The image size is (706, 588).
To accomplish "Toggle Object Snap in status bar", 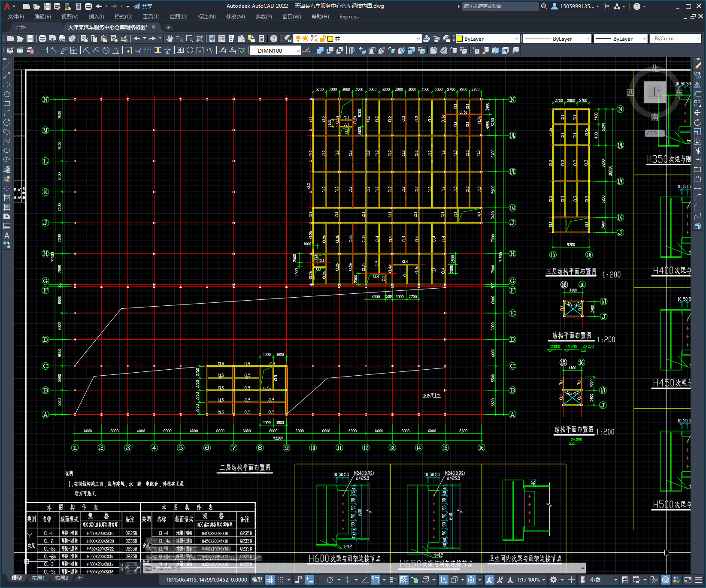I will pos(376,580).
